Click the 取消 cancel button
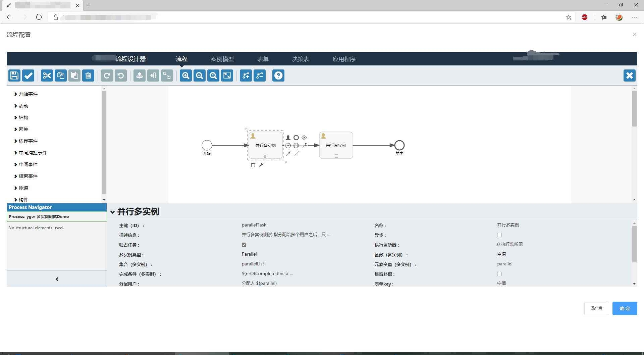The image size is (644, 355). pyautogui.click(x=597, y=308)
